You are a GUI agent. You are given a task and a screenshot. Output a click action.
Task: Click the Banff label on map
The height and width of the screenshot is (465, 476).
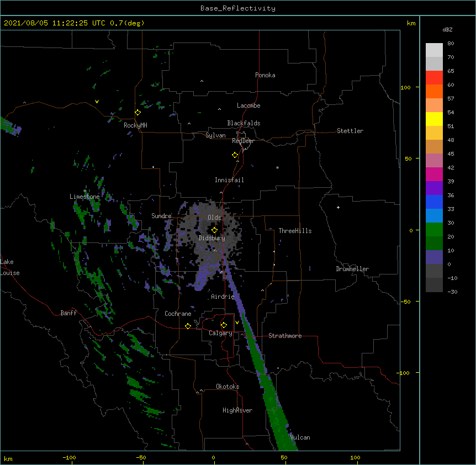coord(68,313)
